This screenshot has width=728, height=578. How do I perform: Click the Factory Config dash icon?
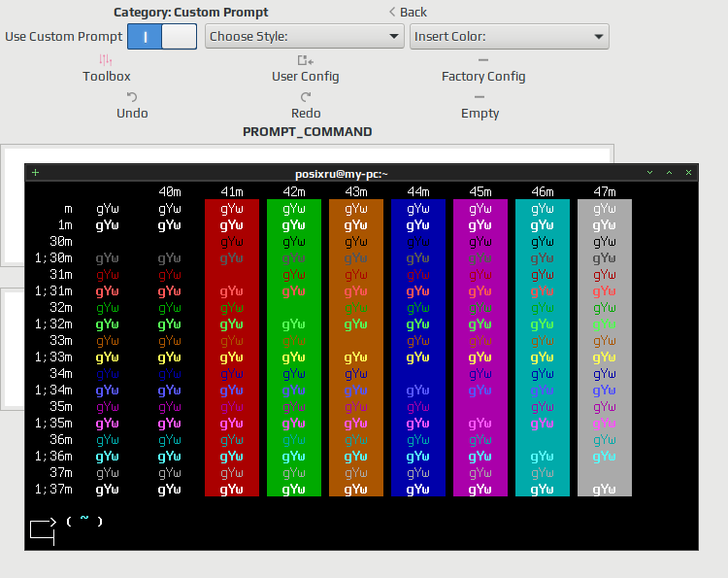[483, 60]
